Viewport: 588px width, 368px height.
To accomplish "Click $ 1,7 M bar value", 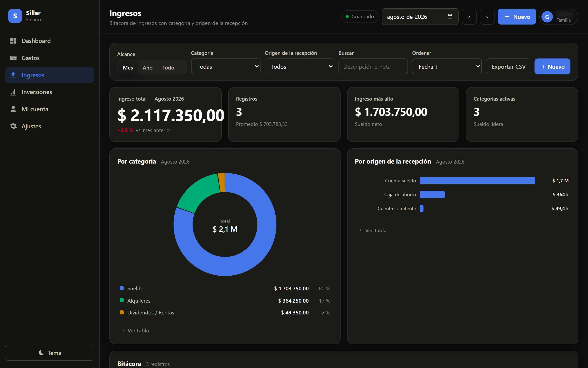I will [x=560, y=181].
